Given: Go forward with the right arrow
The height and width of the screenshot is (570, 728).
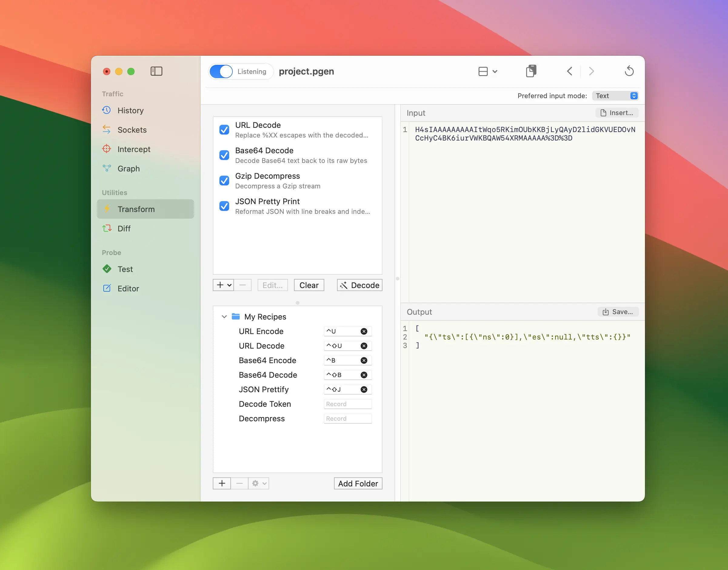Looking at the screenshot, I should pyautogui.click(x=591, y=71).
